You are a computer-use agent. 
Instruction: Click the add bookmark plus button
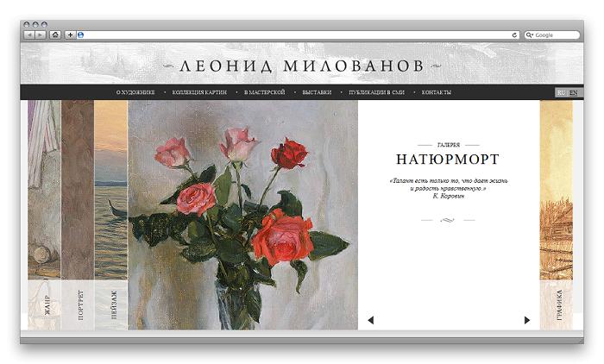pos(70,35)
